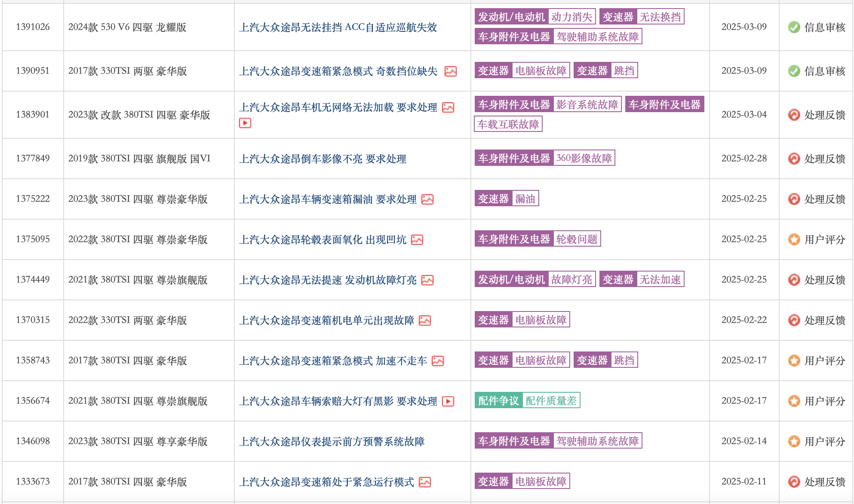Open complaint 上汽大众途昂仪表提示前方预警系统故障
854x504 pixels.
(x=332, y=441)
